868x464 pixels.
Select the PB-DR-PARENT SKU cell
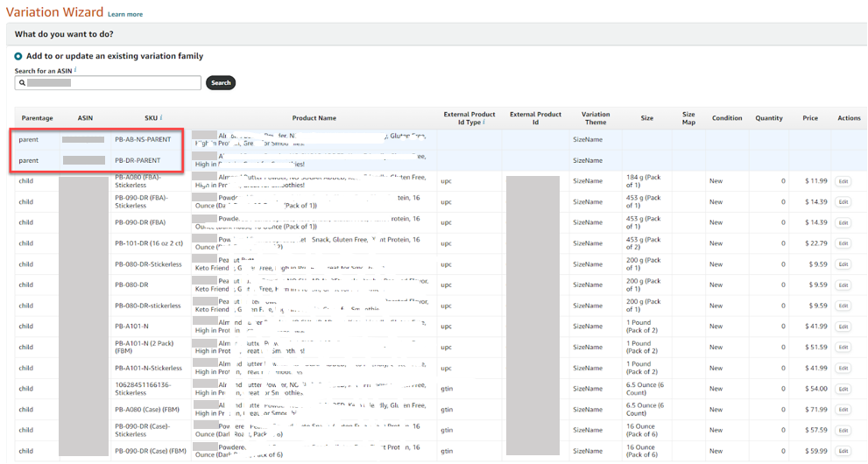(138, 160)
